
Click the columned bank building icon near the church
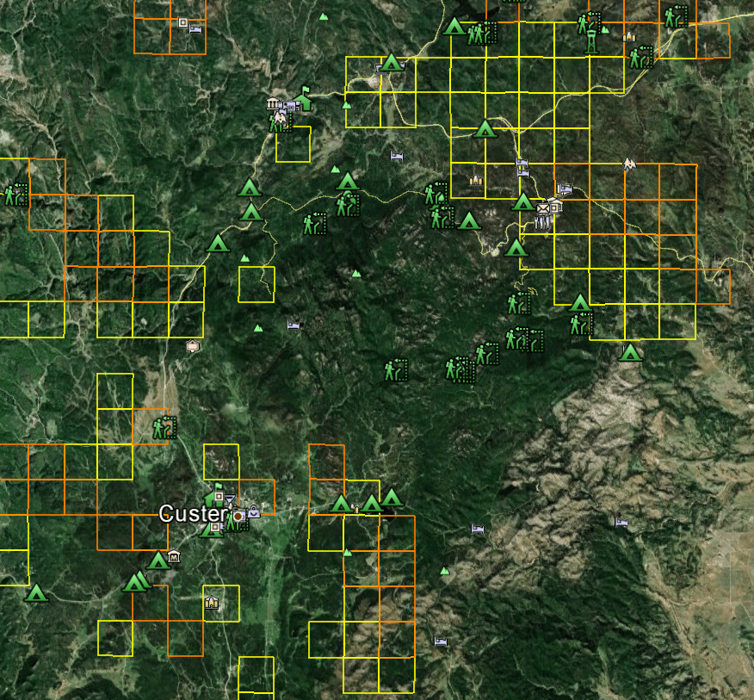tap(273, 103)
